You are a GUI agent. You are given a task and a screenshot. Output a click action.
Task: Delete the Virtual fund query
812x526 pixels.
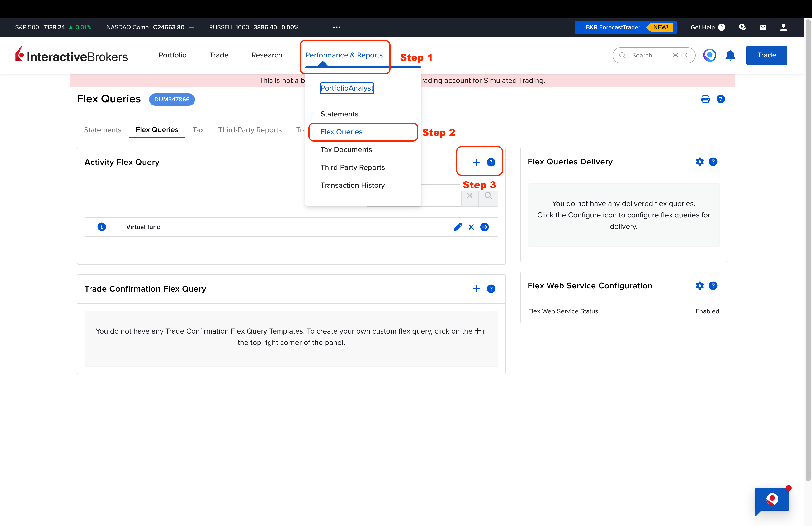click(471, 227)
